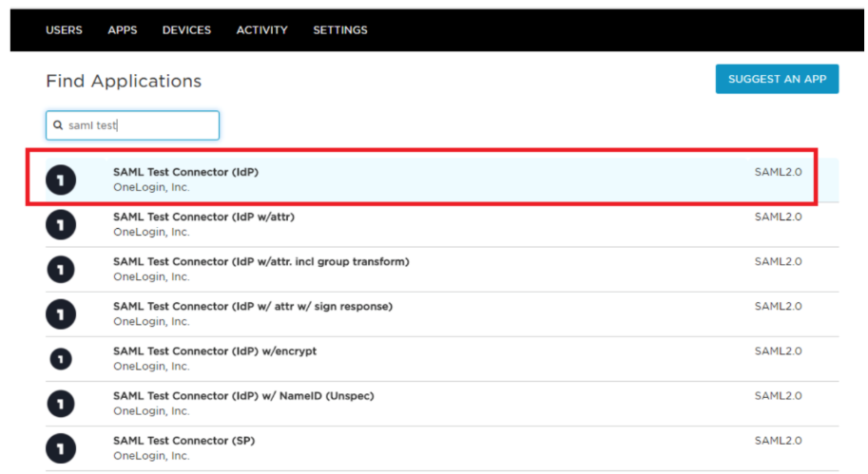Open the Activity menu

(x=261, y=30)
